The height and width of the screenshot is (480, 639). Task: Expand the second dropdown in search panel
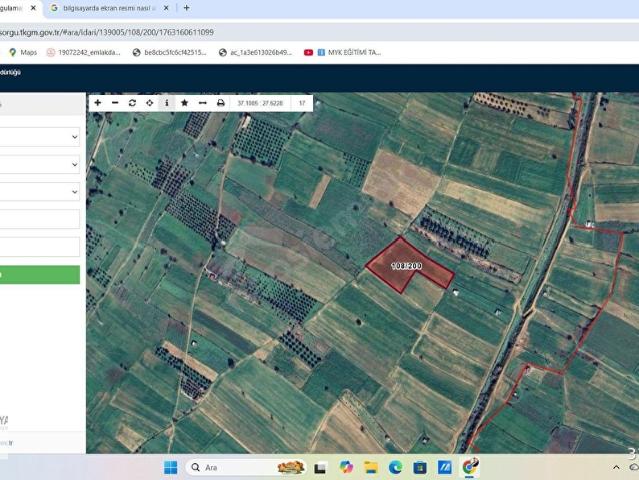pos(40,164)
